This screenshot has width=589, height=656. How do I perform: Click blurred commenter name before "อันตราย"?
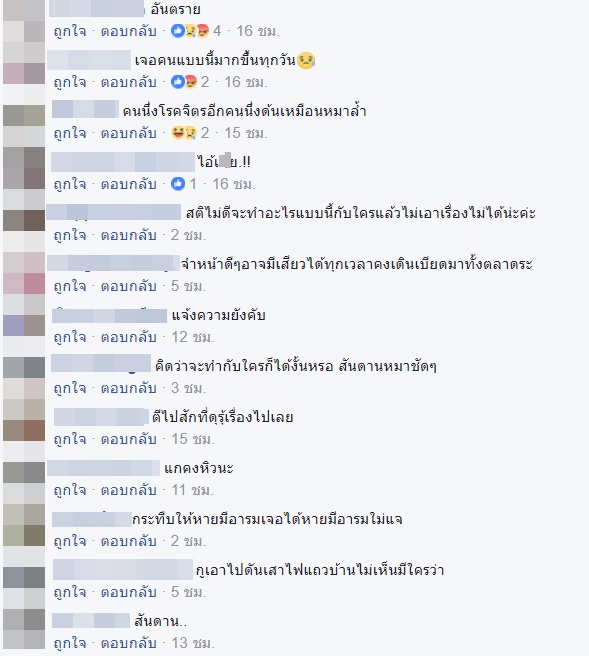(97, 9)
